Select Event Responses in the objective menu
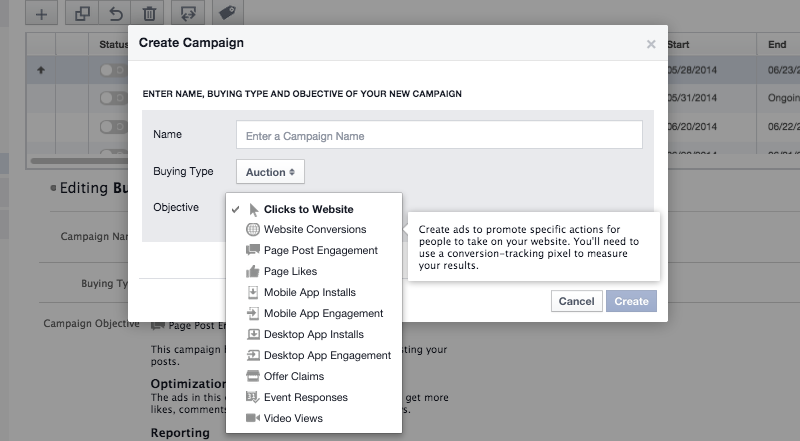The height and width of the screenshot is (441, 800). point(307,397)
